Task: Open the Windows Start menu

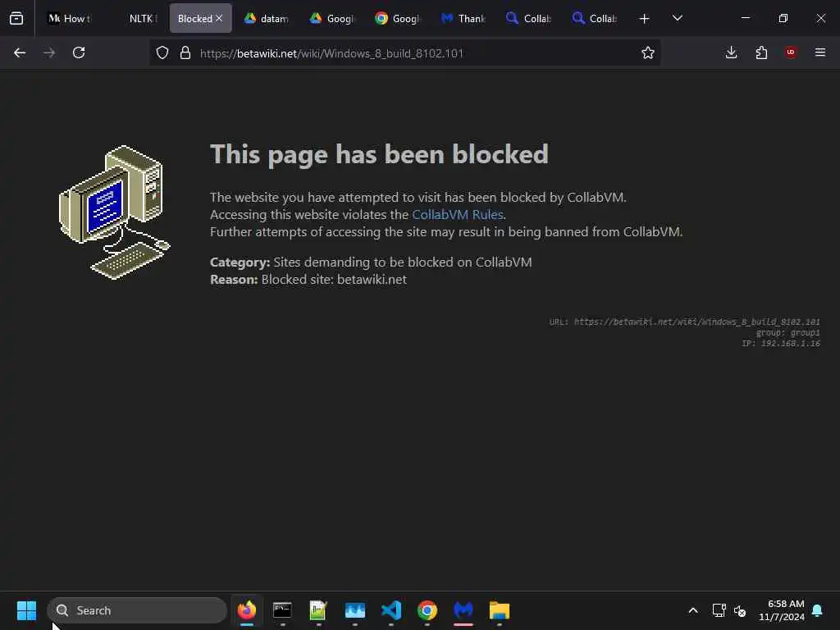Action: (26, 610)
